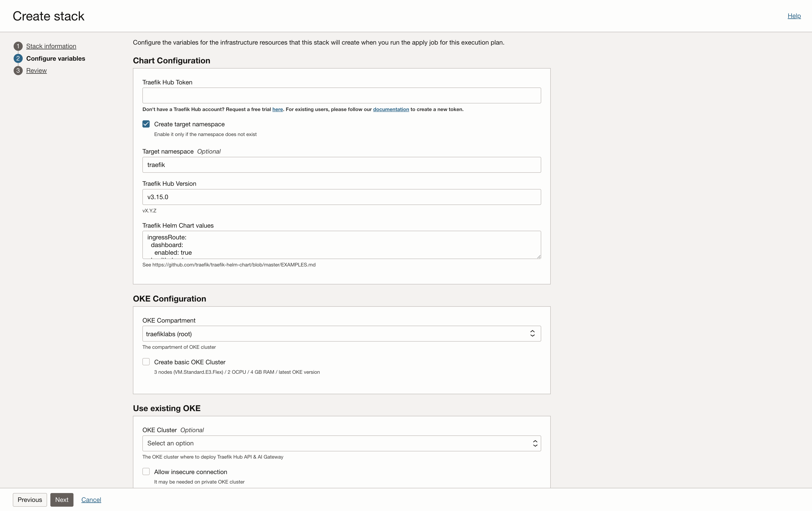Click the step 2 circle icon
This screenshot has height=511, width=812.
point(18,58)
